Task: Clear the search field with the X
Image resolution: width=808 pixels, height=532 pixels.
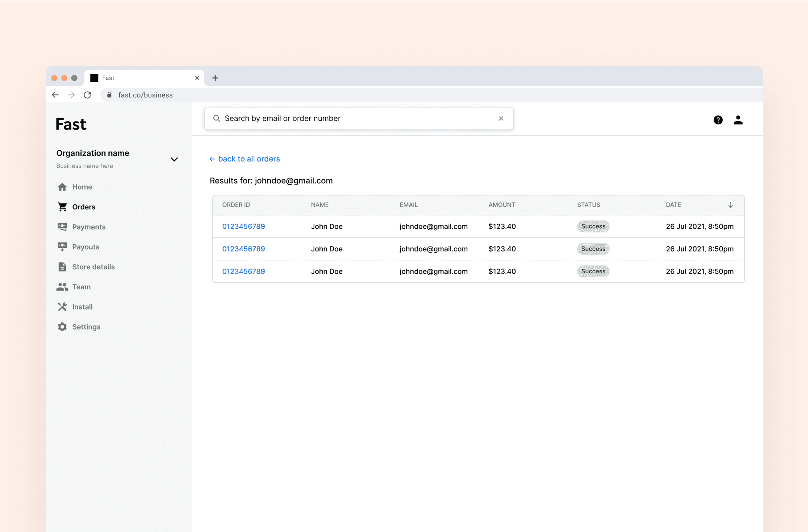Action: [x=501, y=118]
